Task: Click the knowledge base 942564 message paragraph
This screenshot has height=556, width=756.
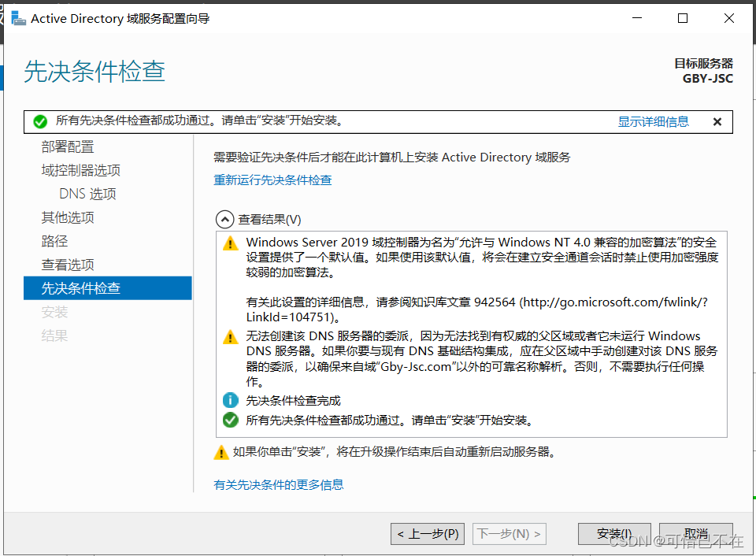Action: (x=477, y=310)
